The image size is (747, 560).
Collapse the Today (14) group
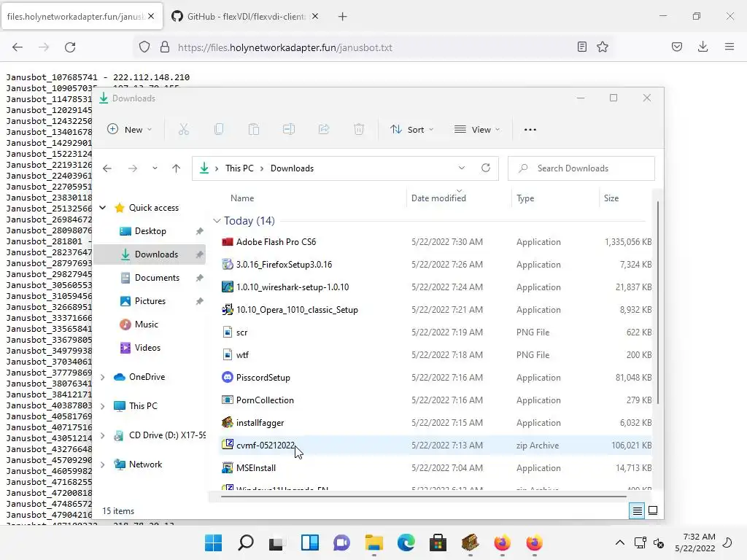[x=217, y=221]
